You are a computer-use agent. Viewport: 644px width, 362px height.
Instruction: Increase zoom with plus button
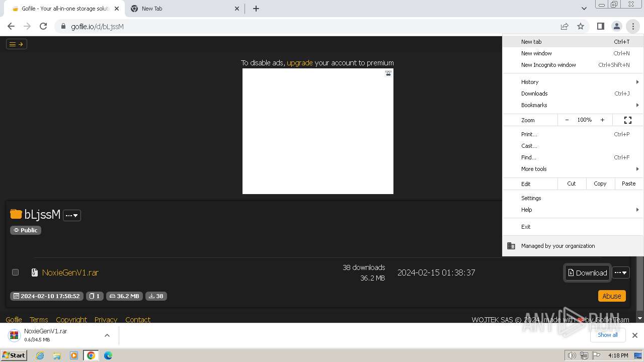[x=602, y=120]
